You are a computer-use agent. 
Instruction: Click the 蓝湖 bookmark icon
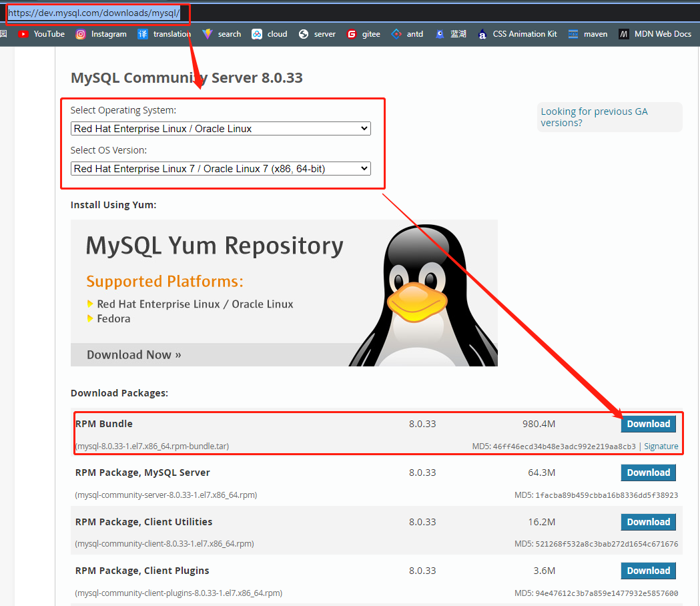pyautogui.click(x=440, y=34)
